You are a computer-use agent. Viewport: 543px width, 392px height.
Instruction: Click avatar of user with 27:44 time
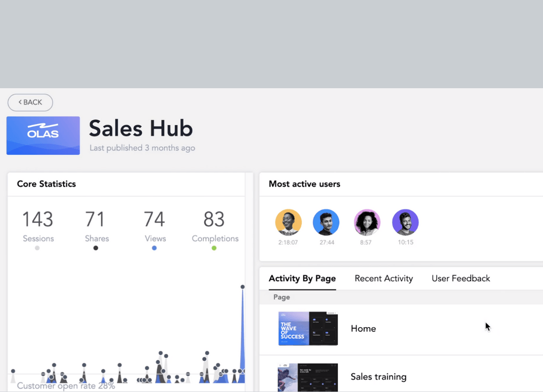click(x=326, y=222)
